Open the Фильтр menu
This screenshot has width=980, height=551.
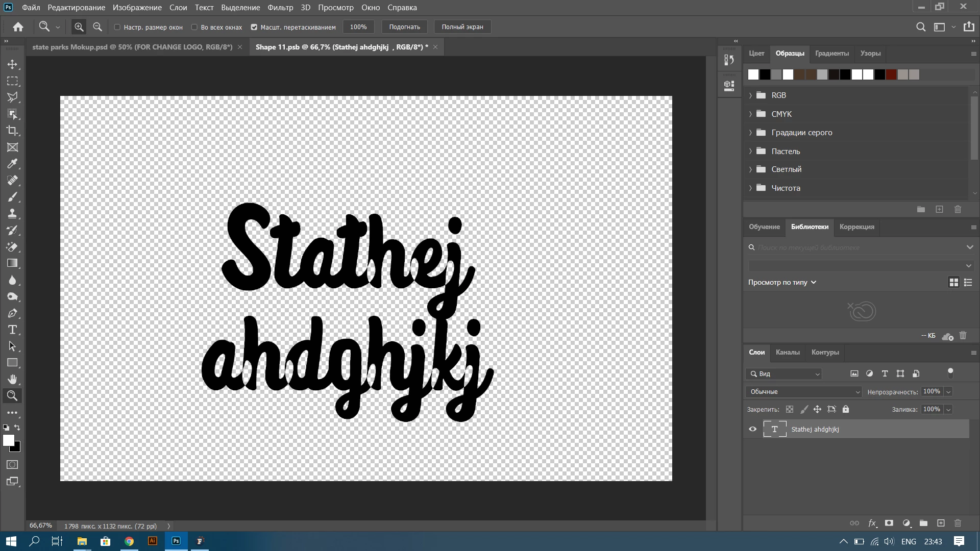pos(280,8)
